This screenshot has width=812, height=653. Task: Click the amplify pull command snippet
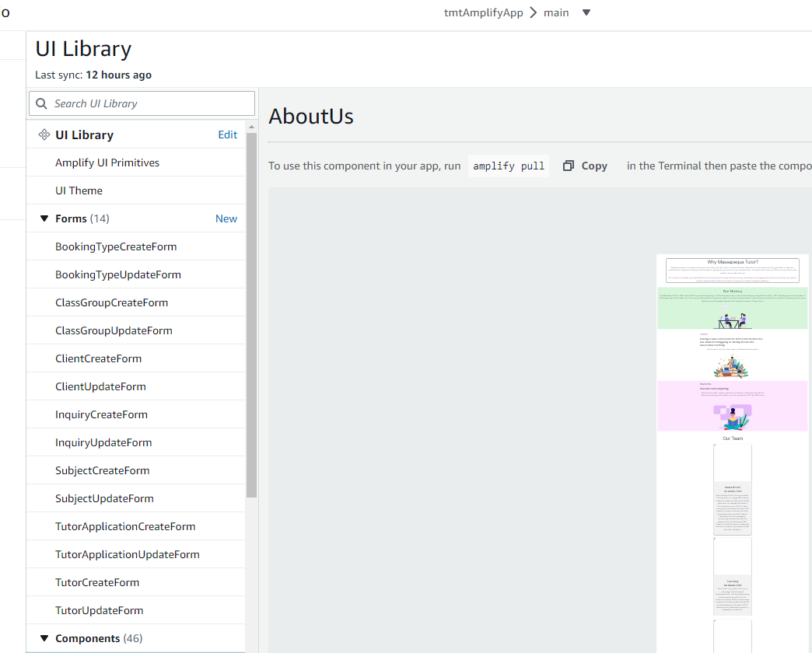(508, 166)
